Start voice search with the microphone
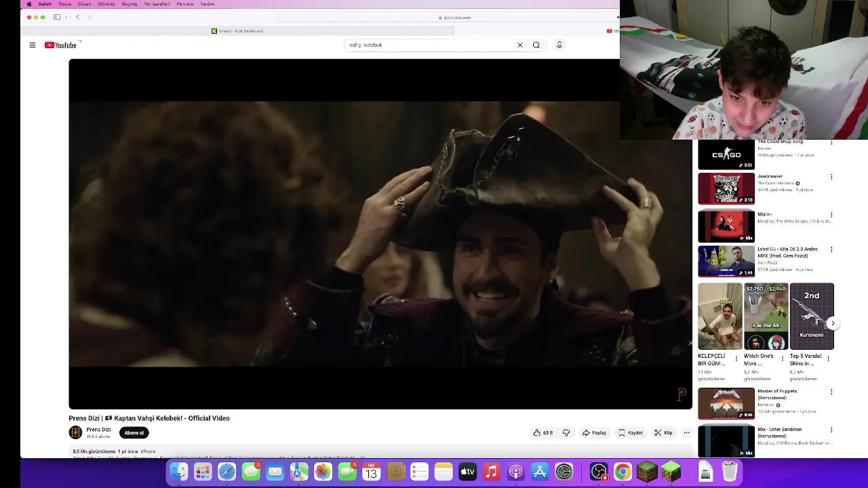The height and width of the screenshot is (488, 868). tap(559, 45)
